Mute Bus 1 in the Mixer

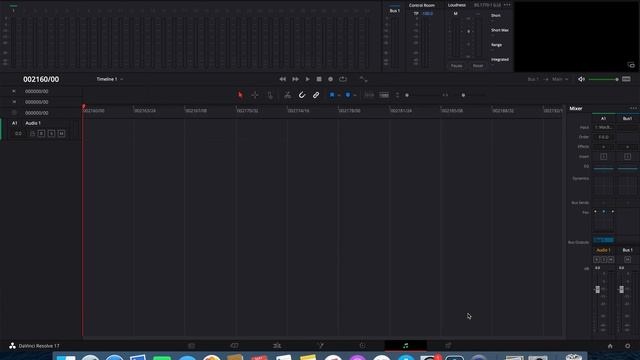coord(627,260)
